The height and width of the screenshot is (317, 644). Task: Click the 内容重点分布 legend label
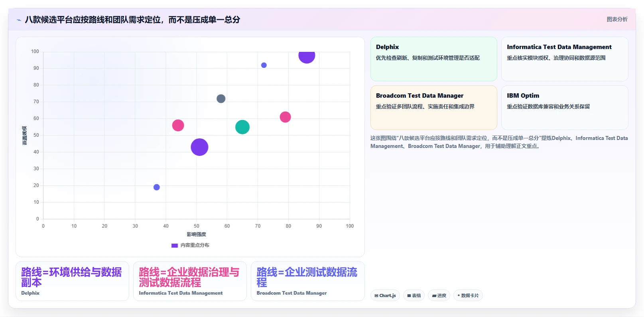[195, 245]
